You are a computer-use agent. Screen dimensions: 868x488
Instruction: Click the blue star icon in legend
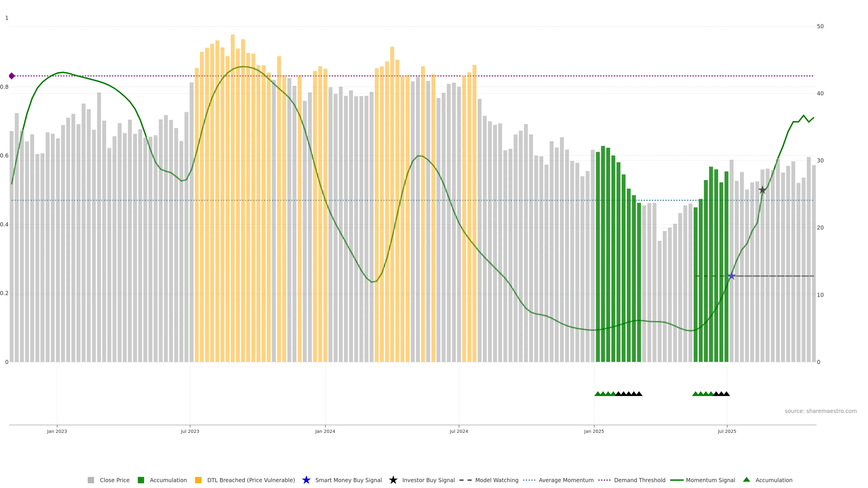pos(306,480)
